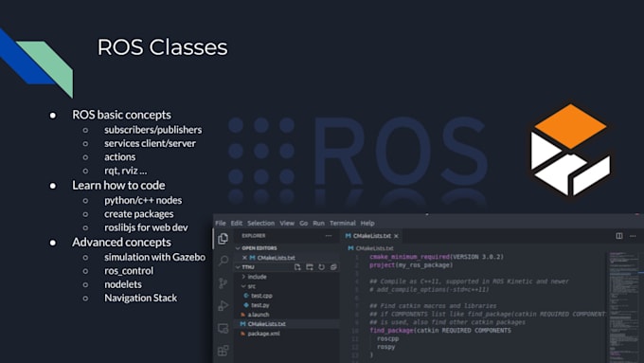Screen dimensions: 644x363
Task: Click the EXPLORER panel header
Action: coord(254,236)
